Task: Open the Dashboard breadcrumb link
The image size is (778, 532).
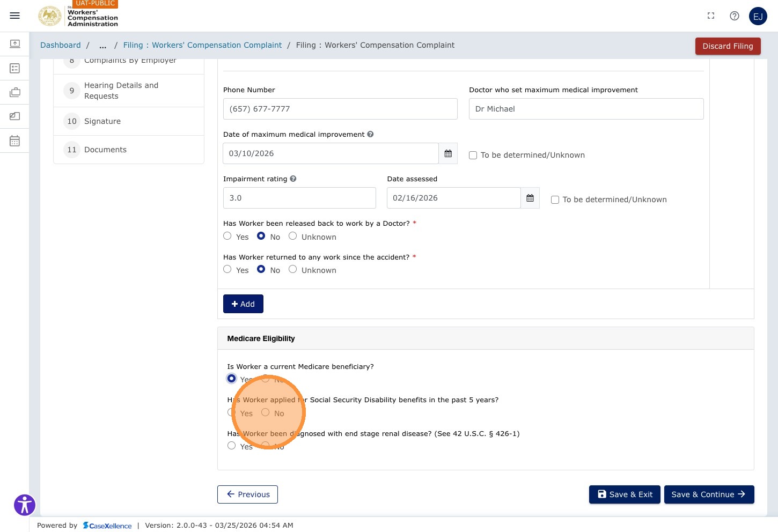Action: pyautogui.click(x=61, y=45)
